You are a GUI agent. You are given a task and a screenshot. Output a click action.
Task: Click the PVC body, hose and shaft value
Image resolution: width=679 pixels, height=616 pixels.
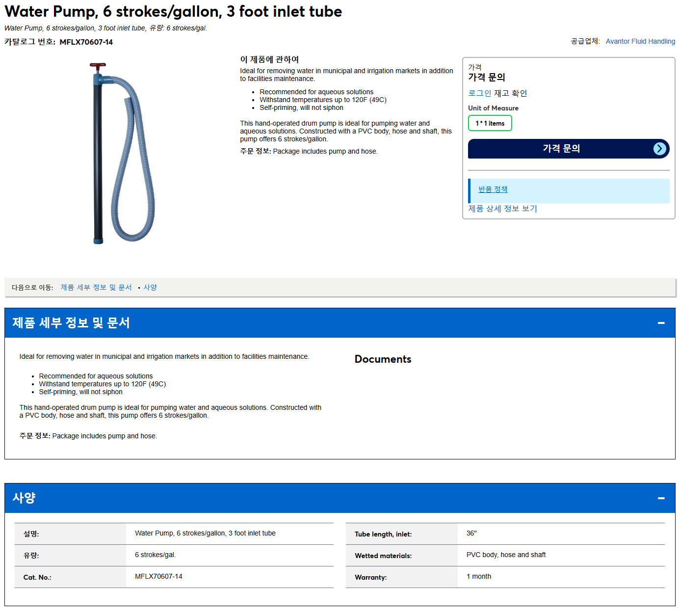506,555
